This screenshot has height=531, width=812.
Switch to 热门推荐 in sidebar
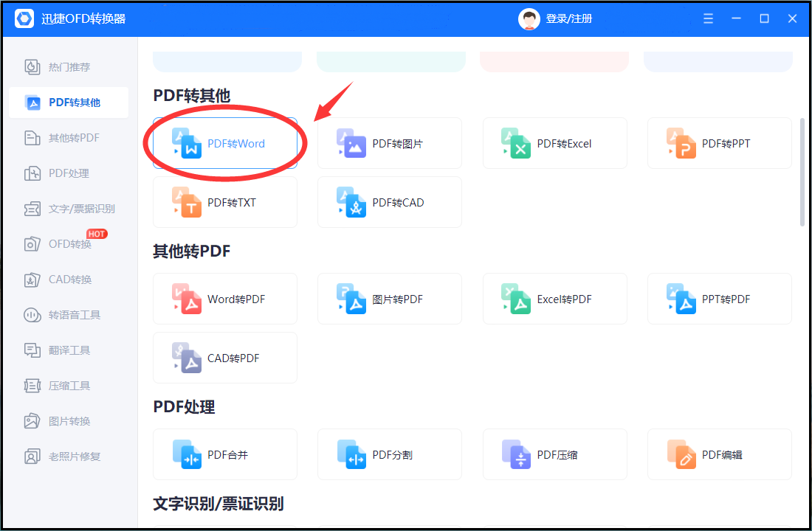click(69, 67)
